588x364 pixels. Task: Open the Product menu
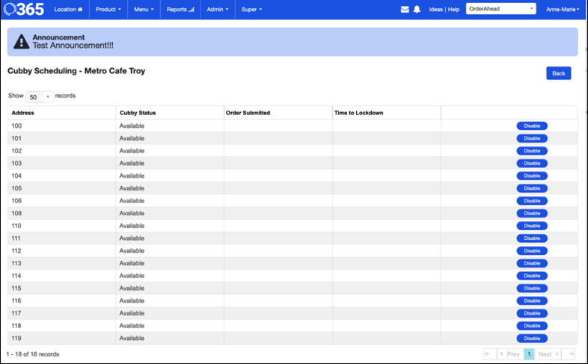point(108,10)
